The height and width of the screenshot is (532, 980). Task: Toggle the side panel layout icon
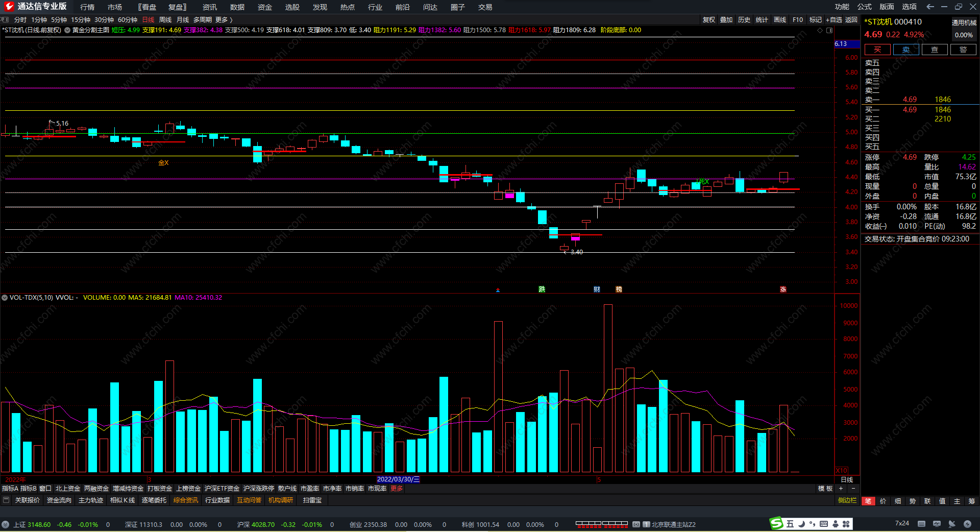point(829,30)
